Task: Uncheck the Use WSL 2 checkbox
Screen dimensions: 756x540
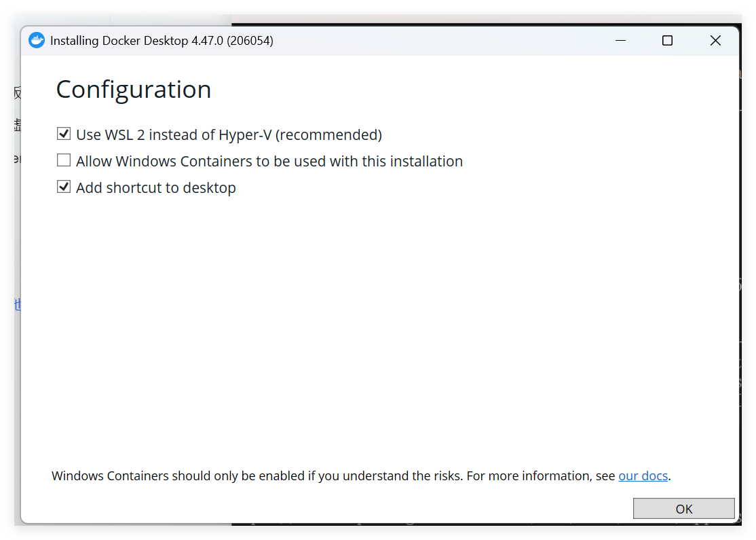Action: coord(64,134)
